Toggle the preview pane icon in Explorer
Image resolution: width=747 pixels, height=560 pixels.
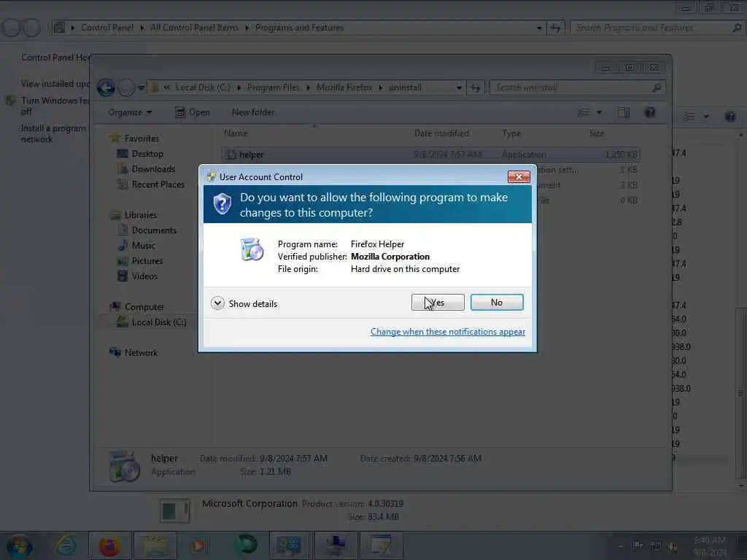(623, 112)
